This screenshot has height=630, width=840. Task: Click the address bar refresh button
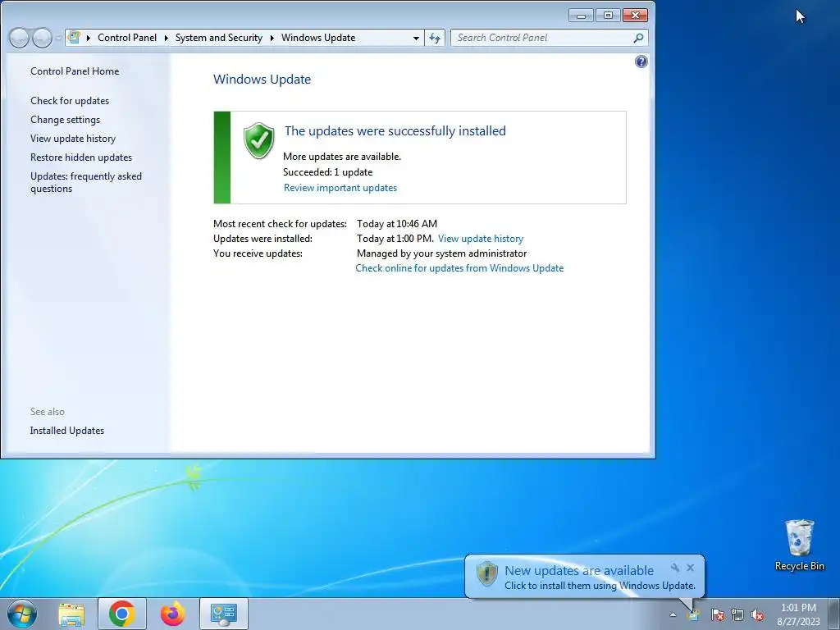[x=435, y=38]
